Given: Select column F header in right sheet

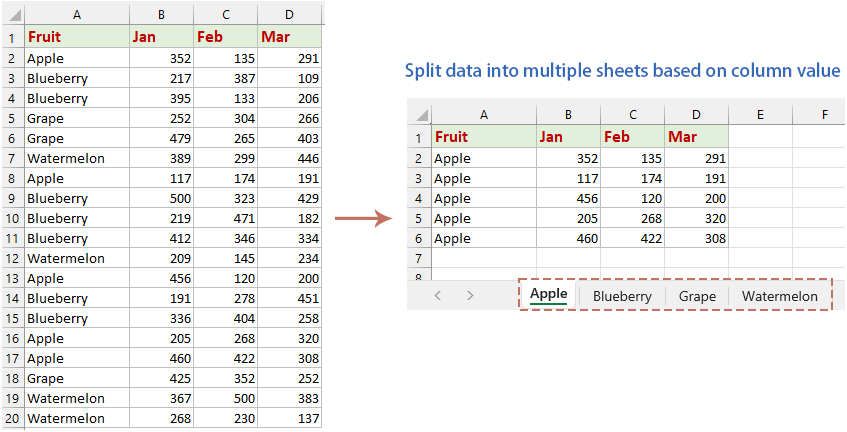Looking at the screenshot, I should tap(824, 115).
